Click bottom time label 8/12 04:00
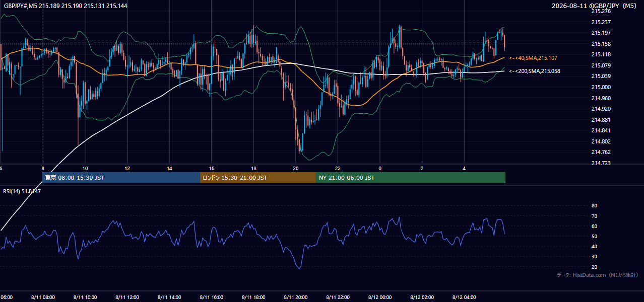The height and width of the screenshot is (302, 644). (464, 297)
